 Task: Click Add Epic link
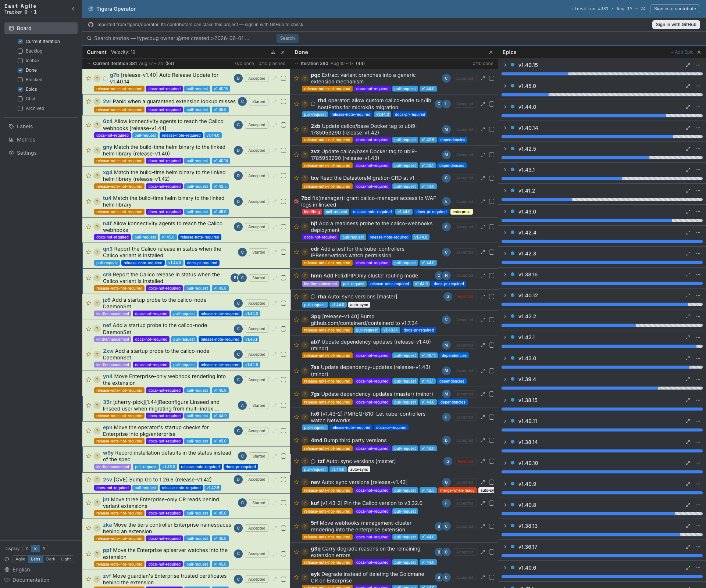pyautogui.click(x=682, y=52)
